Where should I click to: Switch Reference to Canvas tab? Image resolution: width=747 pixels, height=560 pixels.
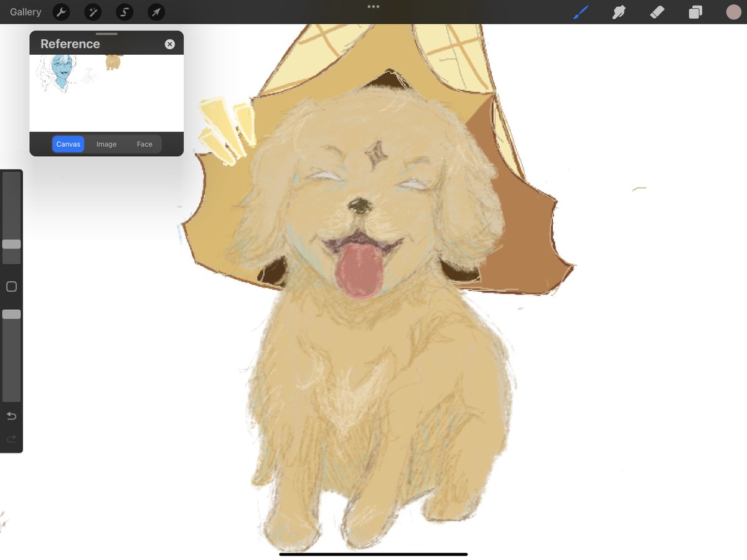pos(68,144)
